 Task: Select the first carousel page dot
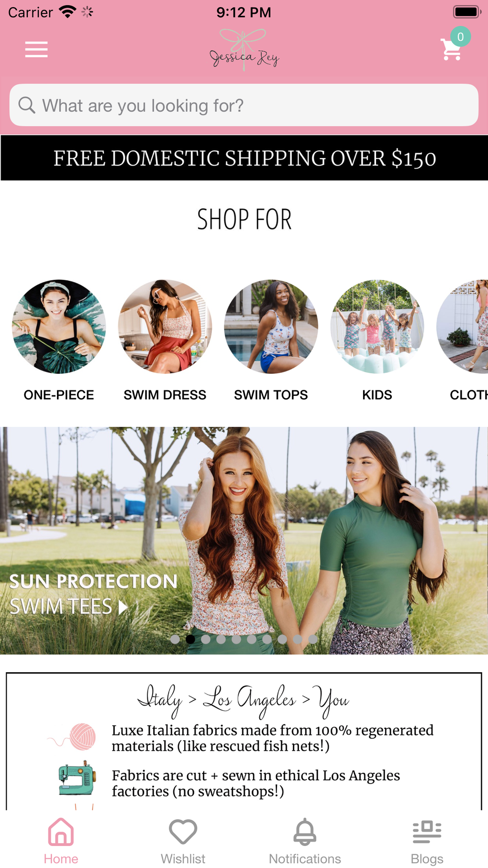pos(175,639)
